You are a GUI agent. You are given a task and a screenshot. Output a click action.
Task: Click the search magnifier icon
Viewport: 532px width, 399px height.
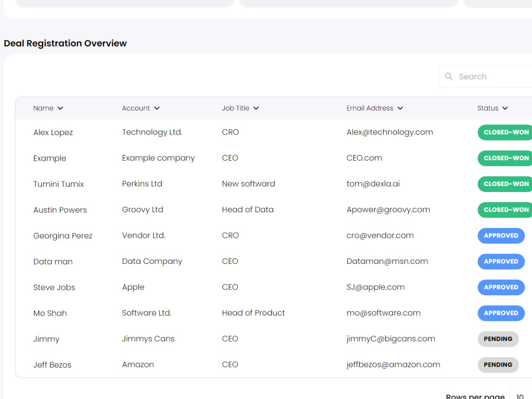coord(448,76)
